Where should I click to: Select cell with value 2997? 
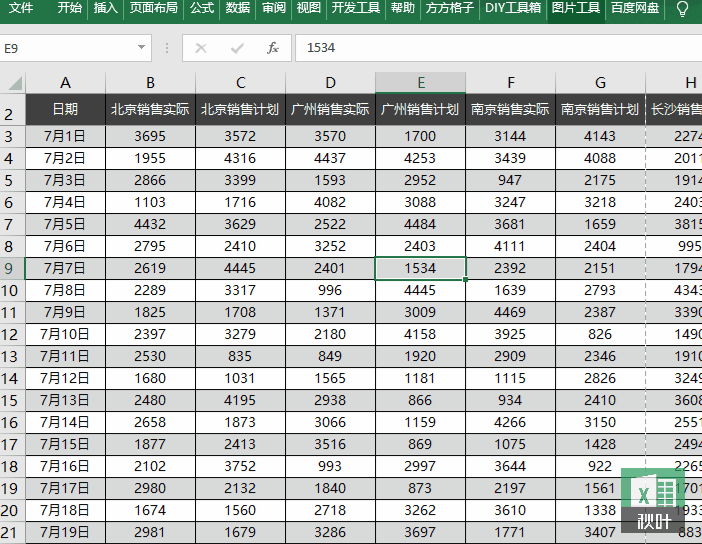[420, 466]
